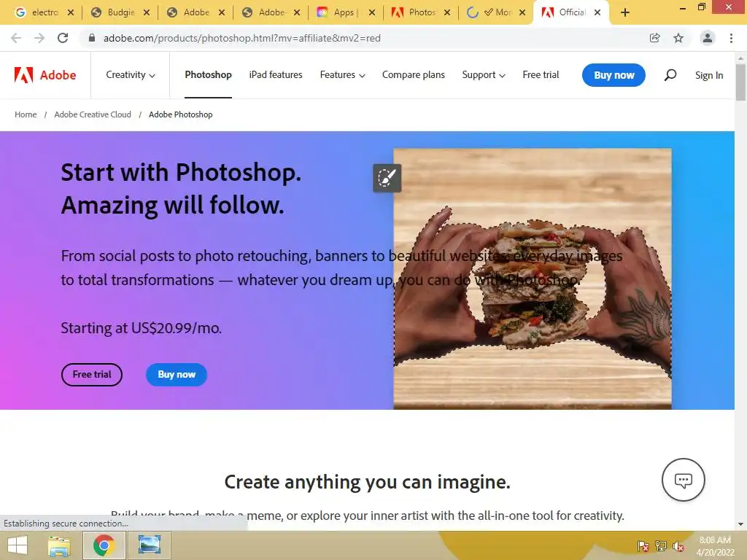Select Photoshop in the navigation bar
The image size is (747, 560).
208,75
